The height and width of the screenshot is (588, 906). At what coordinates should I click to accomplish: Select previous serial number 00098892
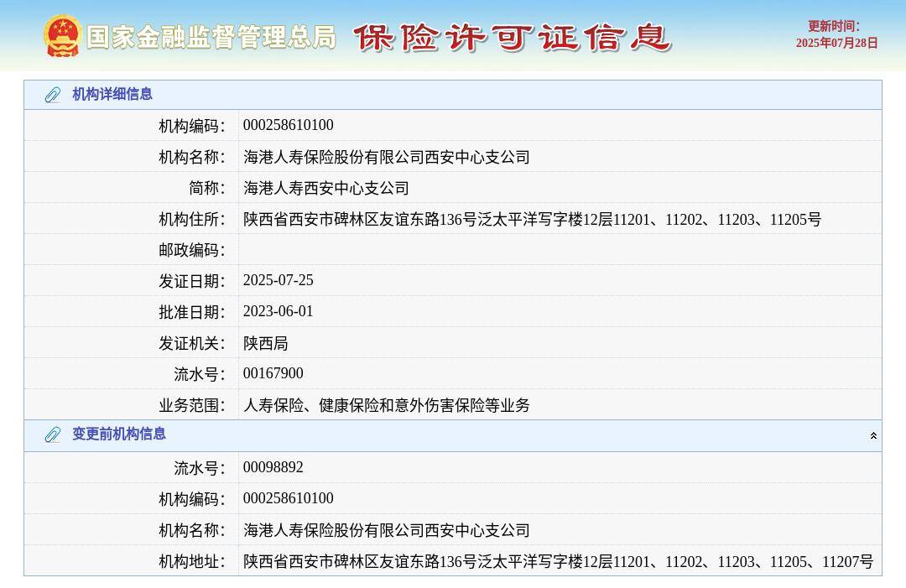[273, 467]
